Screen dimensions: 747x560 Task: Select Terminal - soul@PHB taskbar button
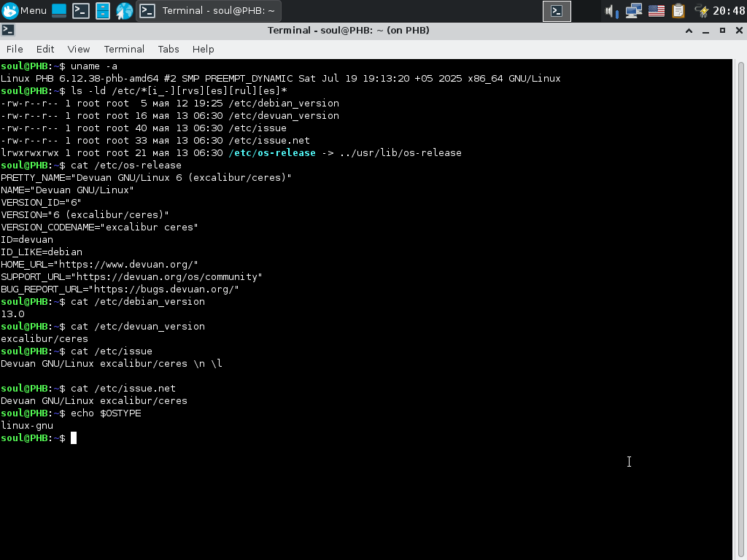coord(209,11)
